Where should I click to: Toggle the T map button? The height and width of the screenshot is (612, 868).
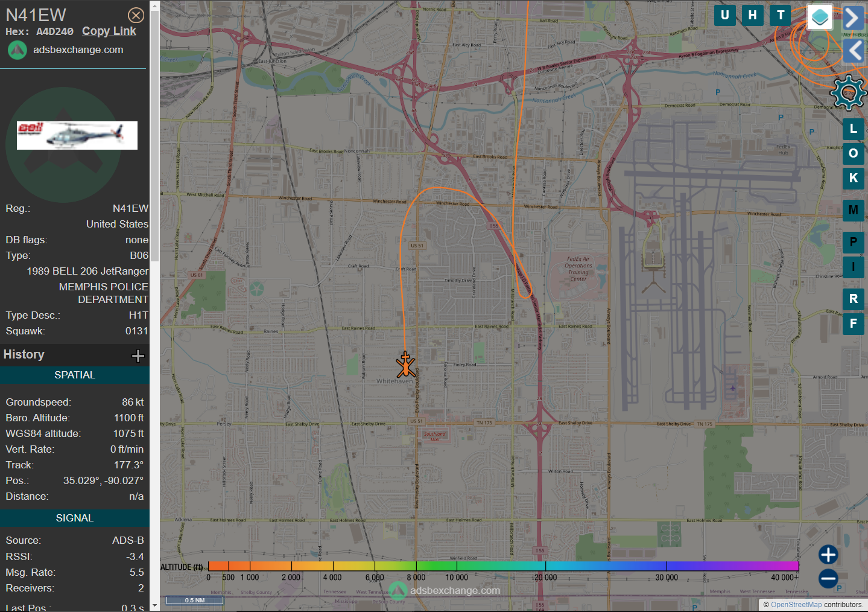point(781,15)
